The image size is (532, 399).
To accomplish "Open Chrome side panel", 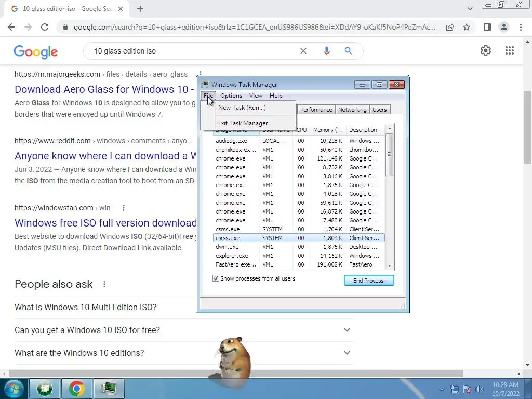I will (487, 27).
